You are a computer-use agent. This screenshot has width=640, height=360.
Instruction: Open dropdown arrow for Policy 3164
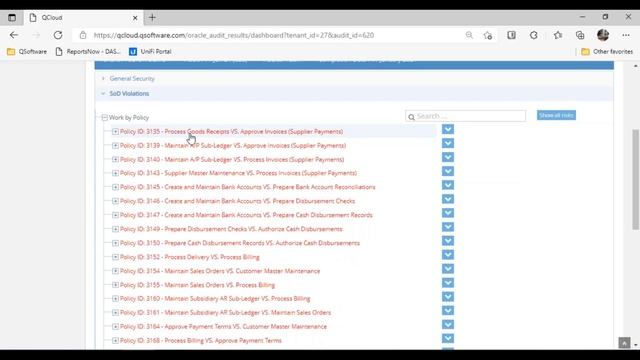click(448, 324)
